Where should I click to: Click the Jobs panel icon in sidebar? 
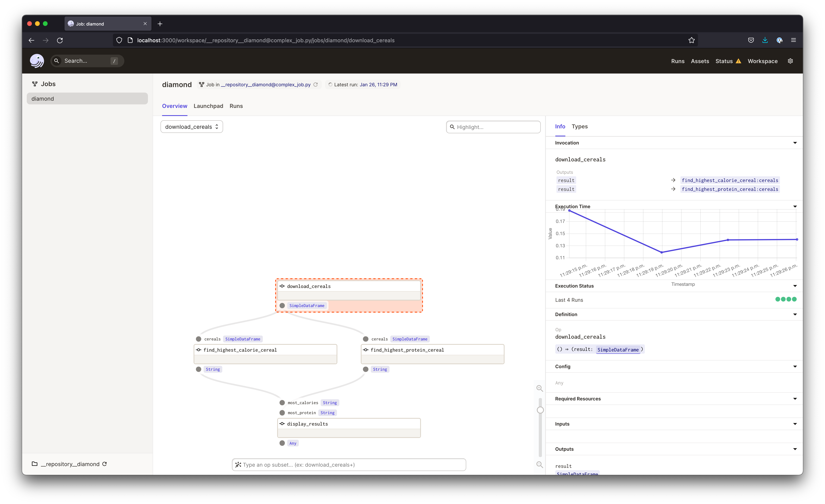pyautogui.click(x=35, y=84)
